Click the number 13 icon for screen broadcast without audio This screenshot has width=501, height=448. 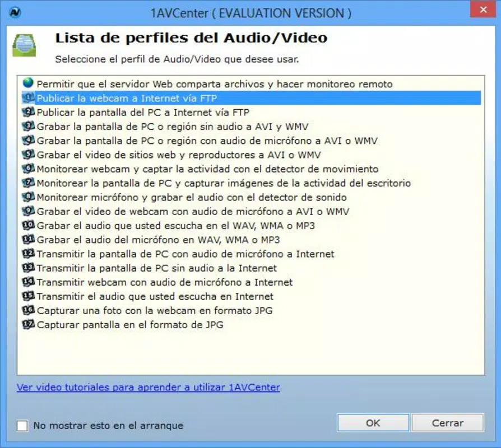[x=28, y=268]
